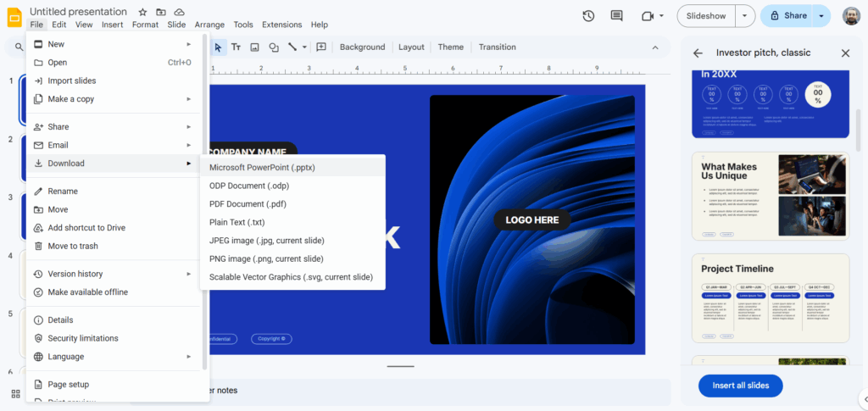The image size is (868, 411).
Task: Select the shape tool icon
Action: point(273,47)
